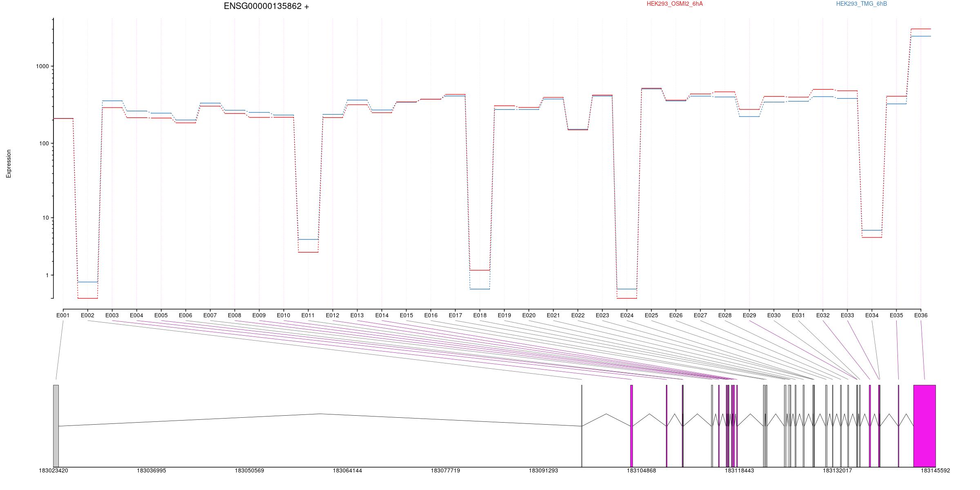This screenshot has height=490, width=980.
Task: Click the red expression segment above E002
Action: (87, 298)
